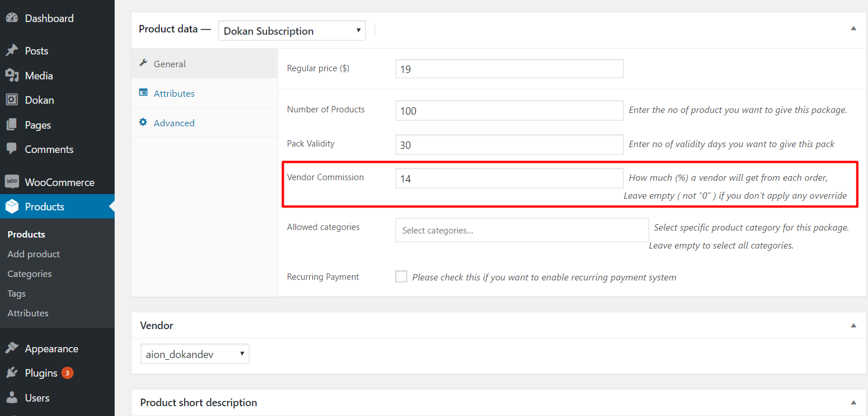Click the Posts pushpin icon
The height and width of the screenshot is (416, 868).
[12, 51]
